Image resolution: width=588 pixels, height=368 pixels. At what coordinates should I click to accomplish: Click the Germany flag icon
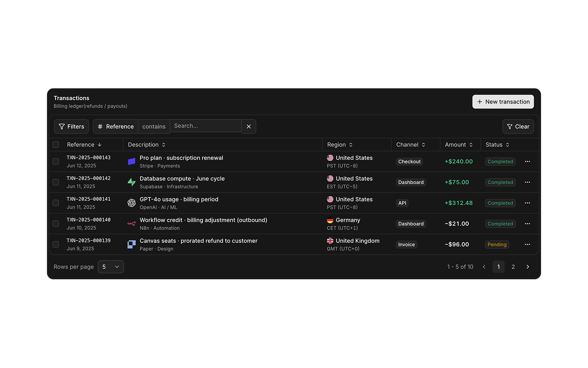point(330,220)
